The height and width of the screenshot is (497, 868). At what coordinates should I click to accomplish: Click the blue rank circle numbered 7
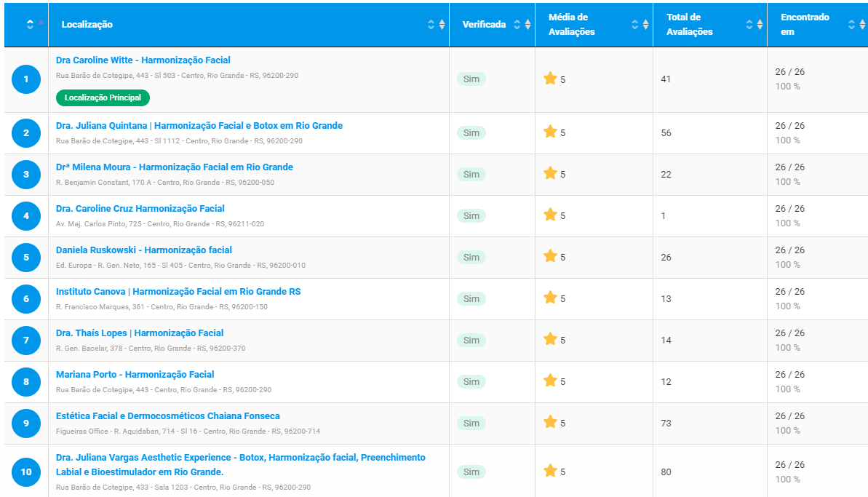click(x=26, y=341)
